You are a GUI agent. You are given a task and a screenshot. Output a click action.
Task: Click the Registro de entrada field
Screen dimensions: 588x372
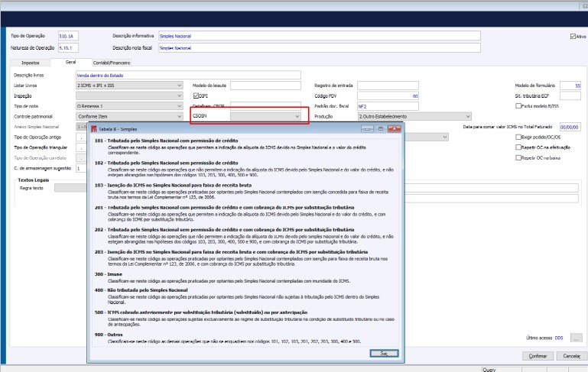click(388, 86)
